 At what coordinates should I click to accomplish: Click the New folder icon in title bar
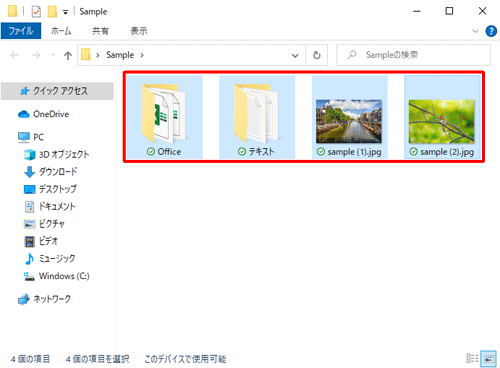[52, 12]
